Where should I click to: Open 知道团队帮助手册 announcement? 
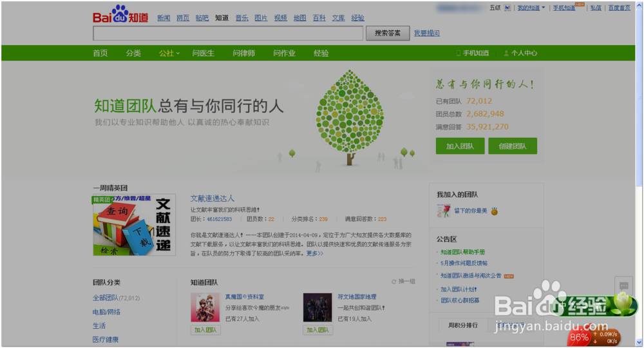pos(462,252)
